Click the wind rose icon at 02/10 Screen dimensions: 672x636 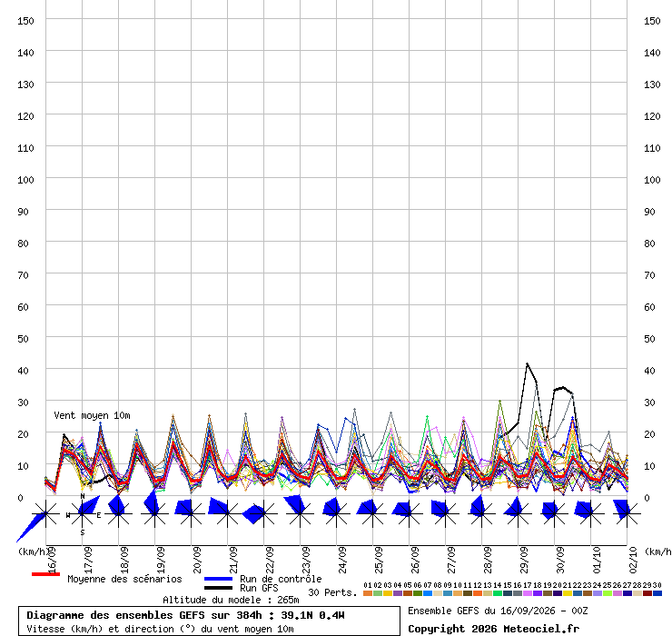point(627,513)
